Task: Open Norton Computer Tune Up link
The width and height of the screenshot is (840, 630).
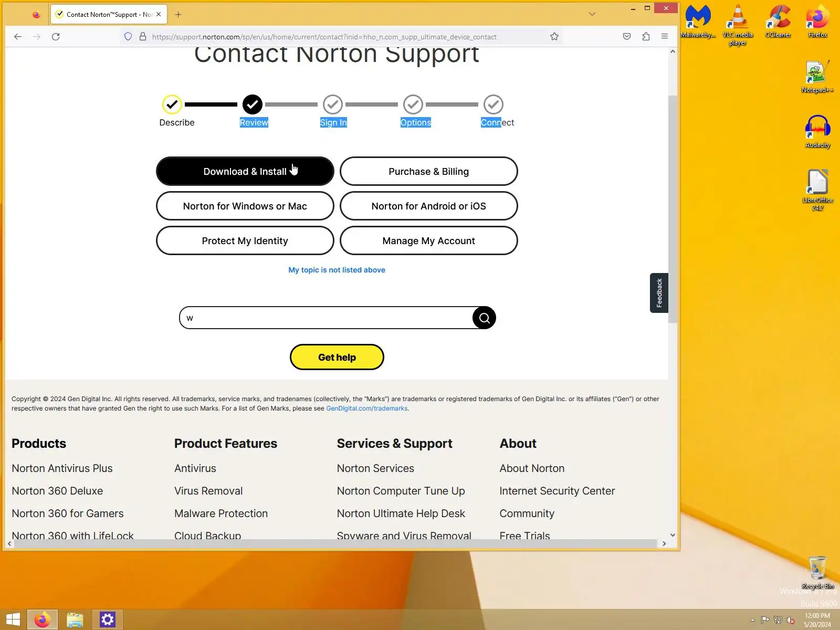Action: 401,491
